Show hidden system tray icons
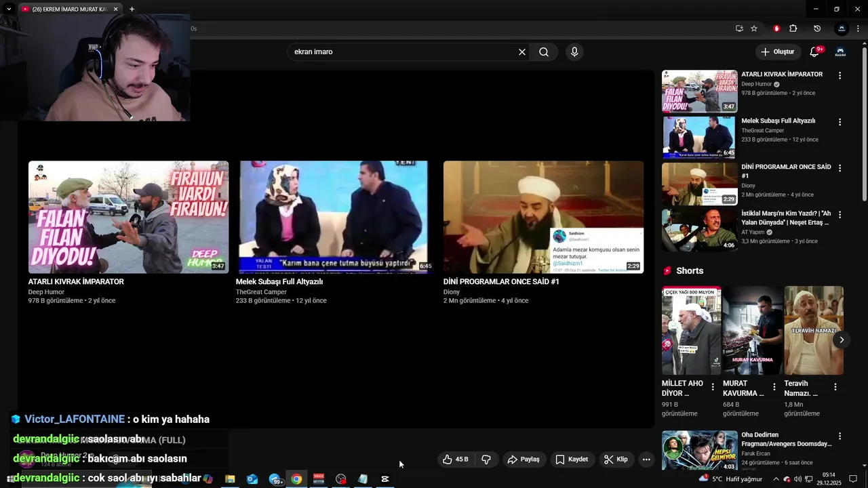The width and height of the screenshot is (868, 488). click(776, 479)
